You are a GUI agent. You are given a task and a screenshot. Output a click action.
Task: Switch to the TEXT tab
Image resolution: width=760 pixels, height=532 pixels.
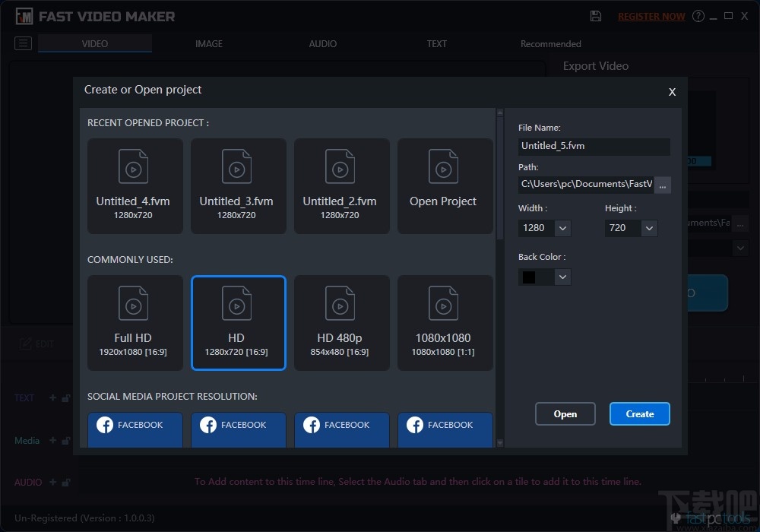coord(437,43)
